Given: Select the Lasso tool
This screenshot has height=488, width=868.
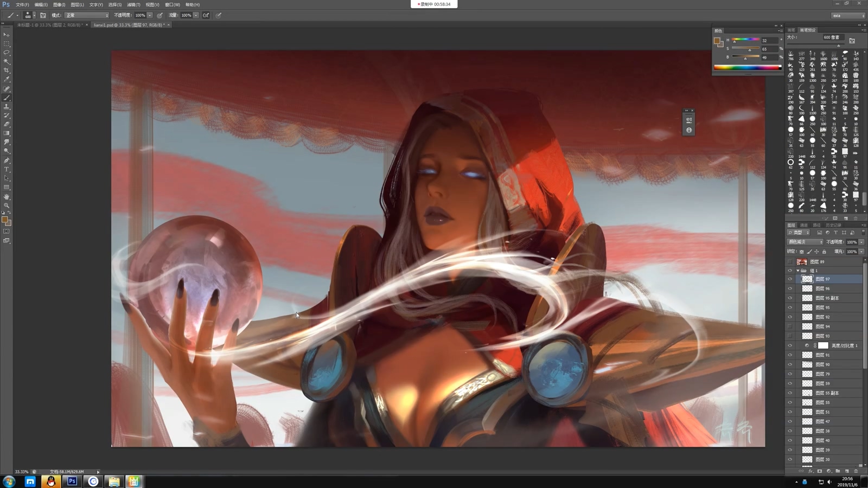Looking at the screenshot, I should click(7, 53).
